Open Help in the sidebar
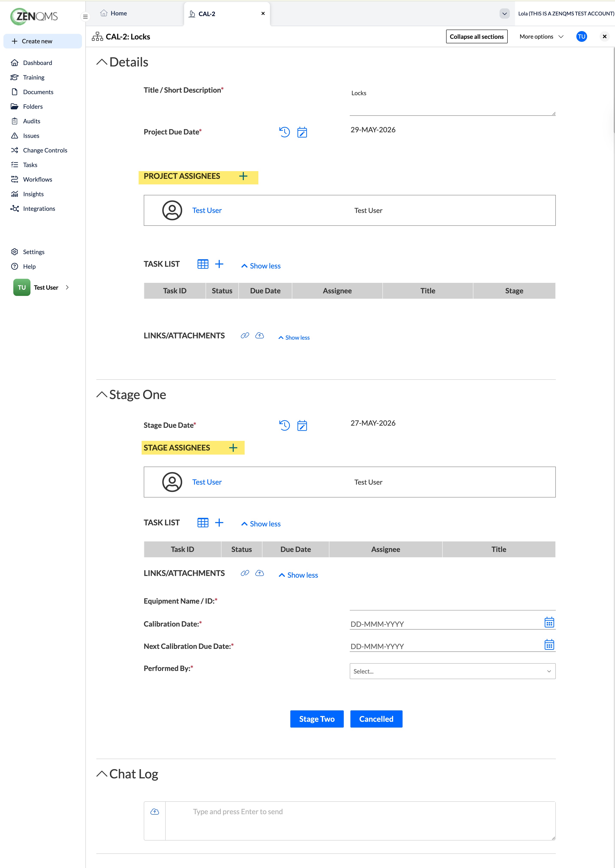Viewport: 615px width, 868px height. [29, 266]
